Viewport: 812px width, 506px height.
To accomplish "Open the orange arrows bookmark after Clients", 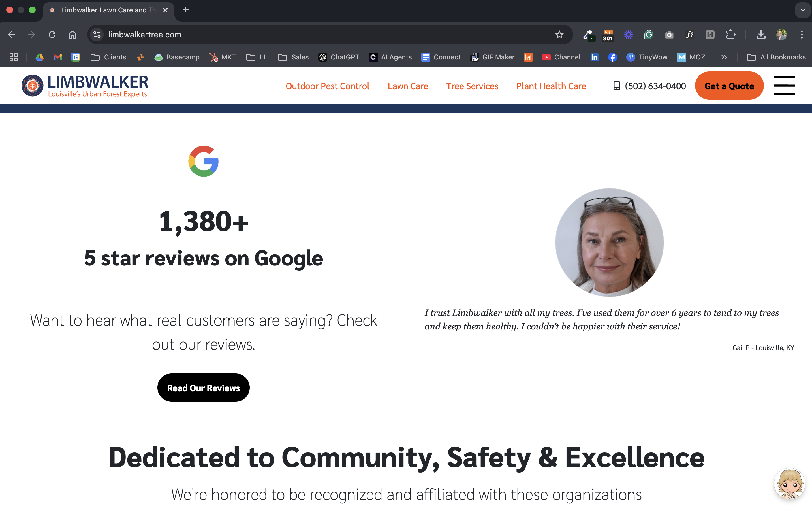I will (x=140, y=57).
